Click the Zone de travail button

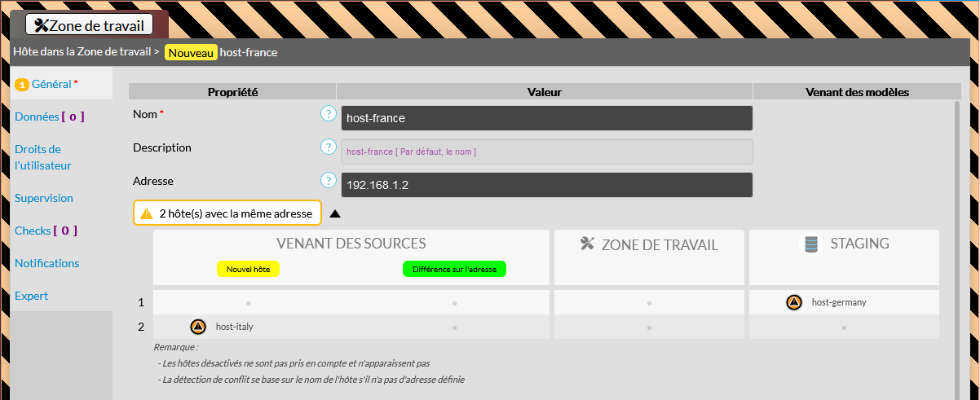coord(90,25)
